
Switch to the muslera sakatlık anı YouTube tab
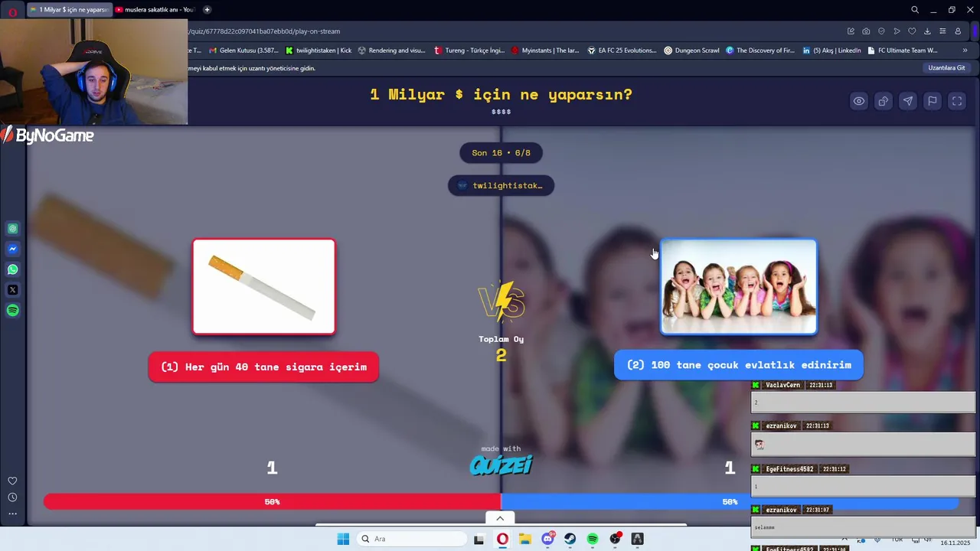click(x=155, y=10)
